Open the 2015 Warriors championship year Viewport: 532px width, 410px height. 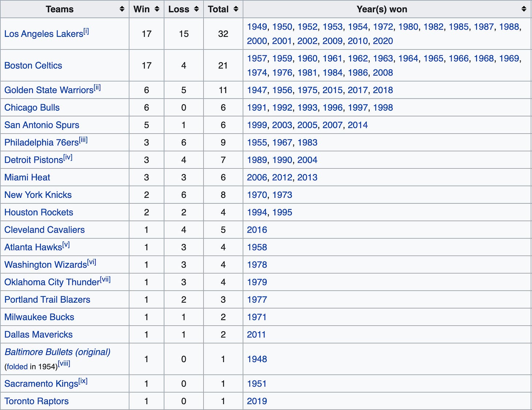point(332,90)
